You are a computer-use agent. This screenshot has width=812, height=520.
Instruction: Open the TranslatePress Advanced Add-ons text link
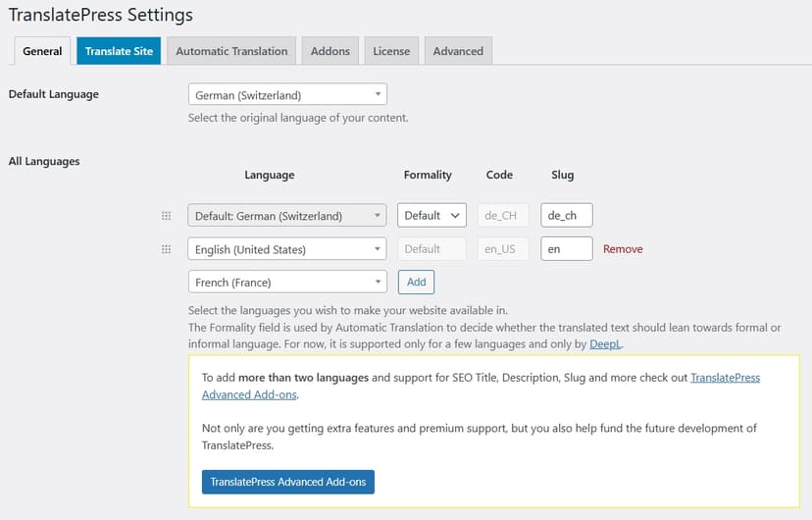(482, 386)
